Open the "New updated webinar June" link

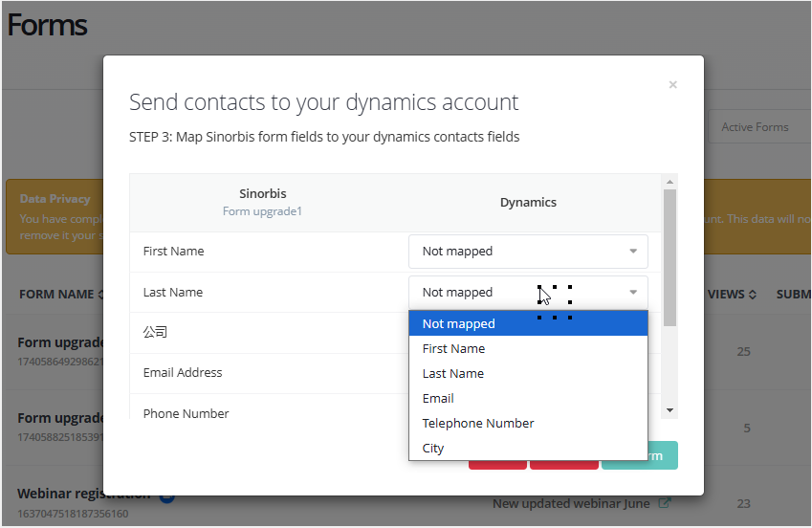coord(571,504)
